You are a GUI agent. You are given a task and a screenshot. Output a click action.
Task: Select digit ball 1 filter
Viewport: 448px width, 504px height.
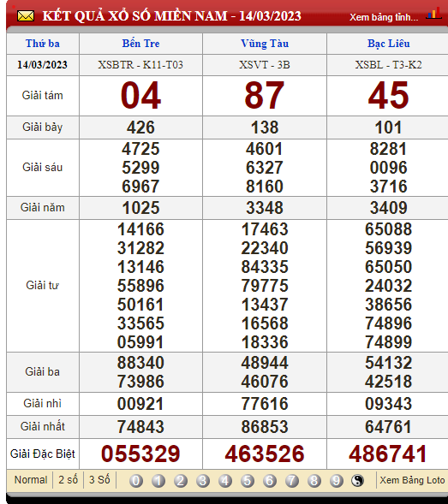coord(158,481)
